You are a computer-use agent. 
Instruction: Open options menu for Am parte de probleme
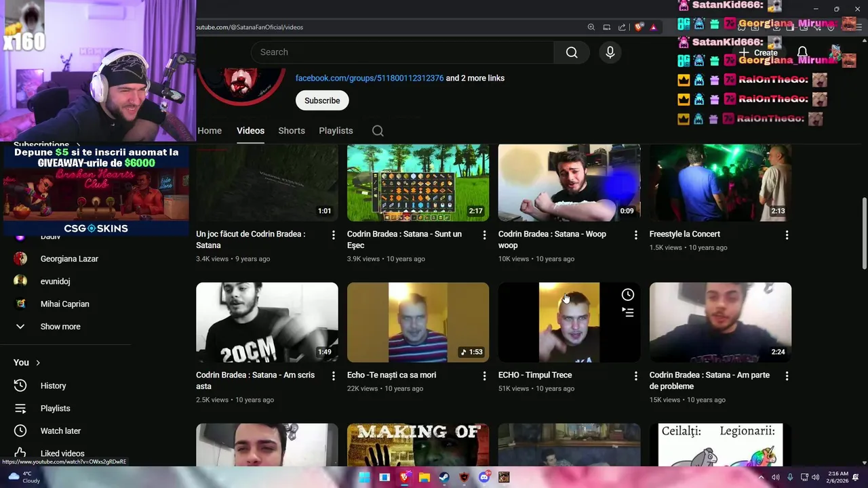(x=787, y=375)
